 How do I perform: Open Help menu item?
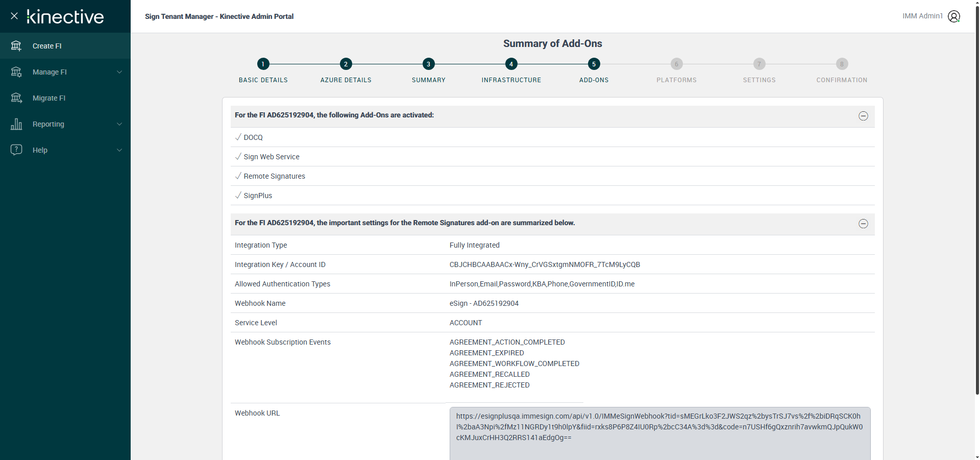65,150
